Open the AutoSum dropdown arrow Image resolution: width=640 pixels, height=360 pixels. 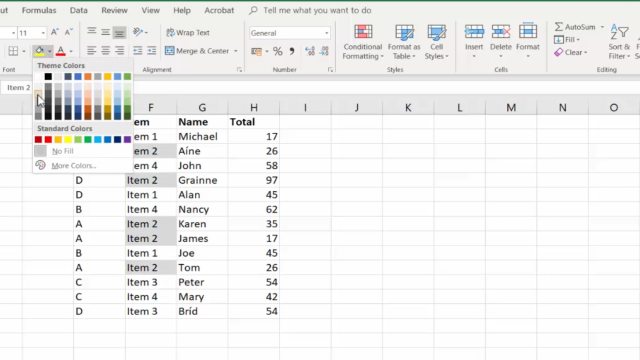[x=602, y=27]
